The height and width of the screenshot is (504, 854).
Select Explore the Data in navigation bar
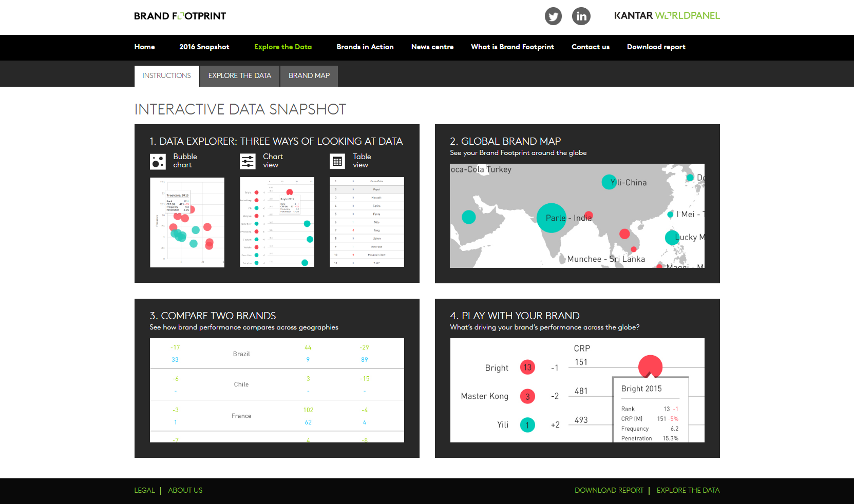click(283, 47)
